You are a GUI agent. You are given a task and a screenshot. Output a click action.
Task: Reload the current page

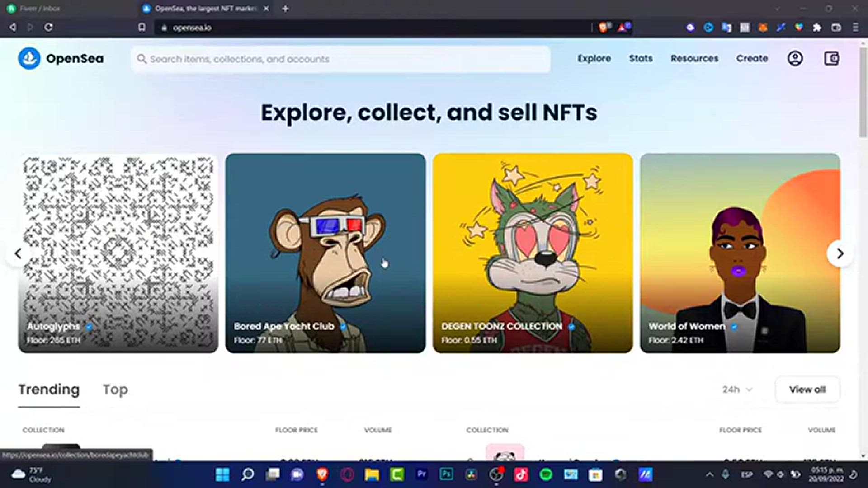tap(48, 27)
